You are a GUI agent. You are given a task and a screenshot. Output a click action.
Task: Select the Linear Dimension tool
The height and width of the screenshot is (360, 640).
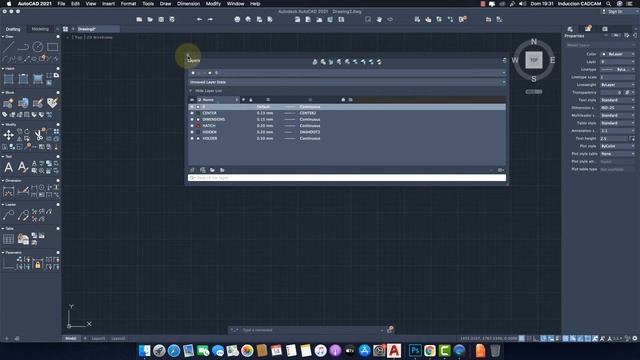(9, 191)
